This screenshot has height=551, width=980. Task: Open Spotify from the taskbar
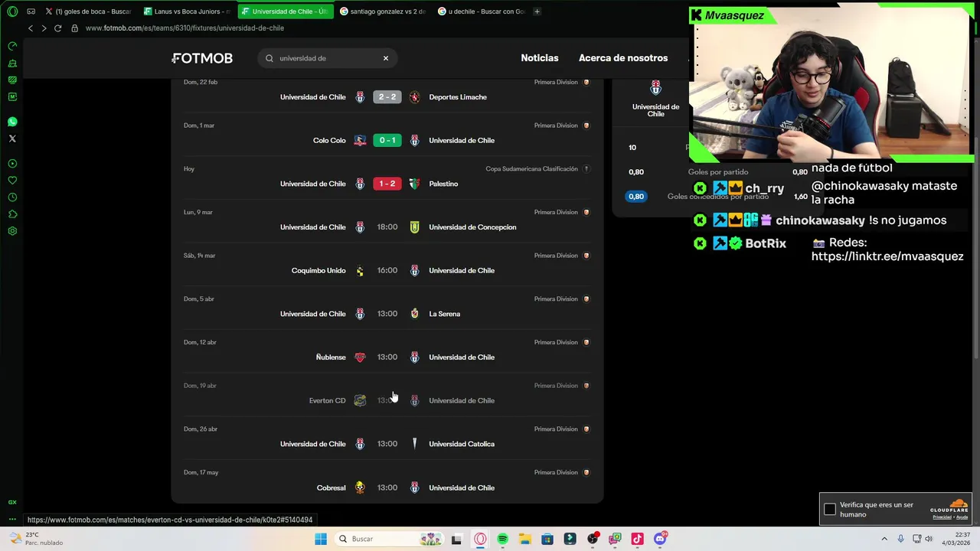(x=502, y=539)
